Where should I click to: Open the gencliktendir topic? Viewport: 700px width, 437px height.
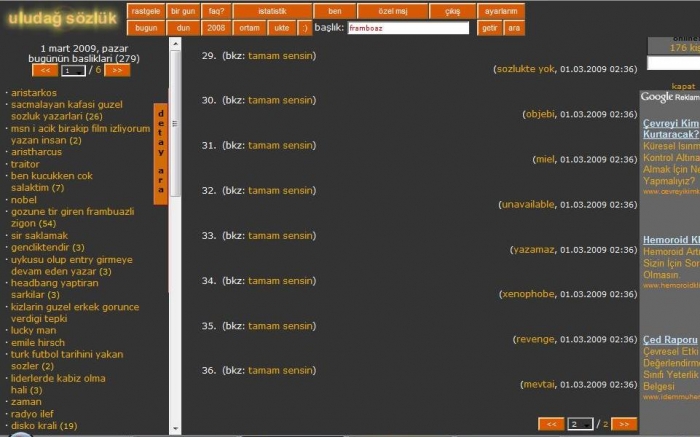point(48,247)
